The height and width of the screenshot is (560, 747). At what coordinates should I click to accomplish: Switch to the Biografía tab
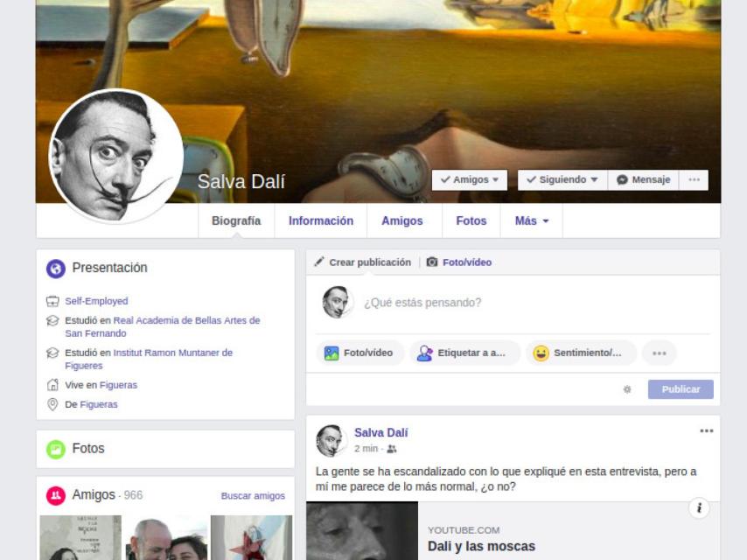pyautogui.click(x=236, y=220)
